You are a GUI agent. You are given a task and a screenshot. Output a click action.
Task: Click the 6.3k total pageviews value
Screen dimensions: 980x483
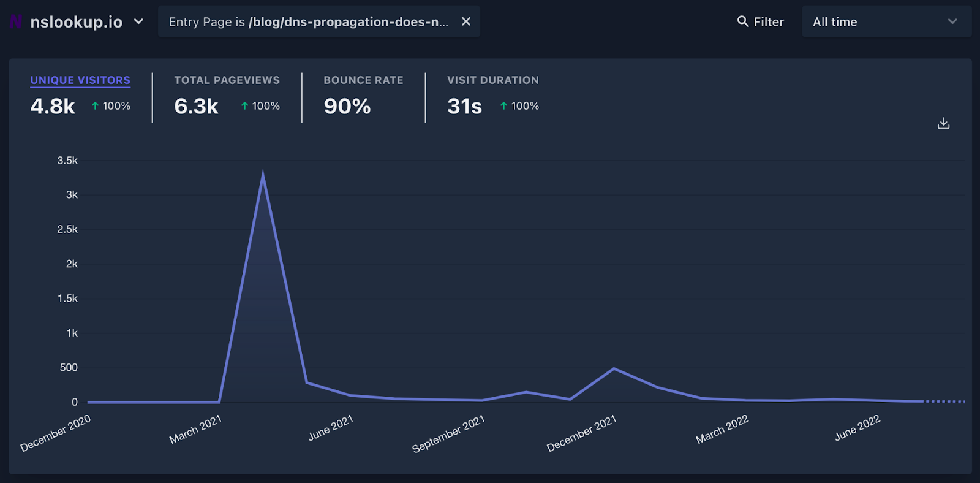click(196, 107)
